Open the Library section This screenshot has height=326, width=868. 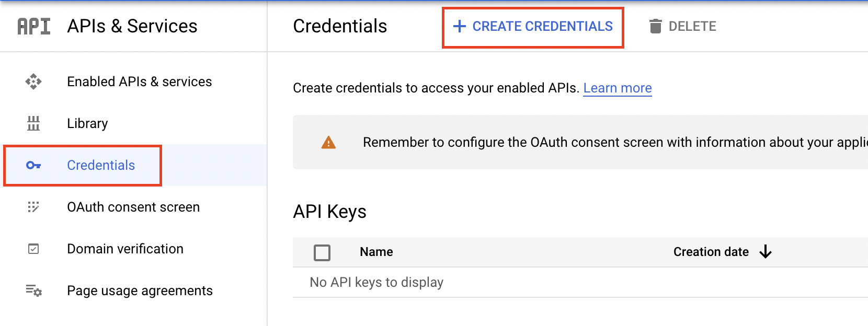87,123
